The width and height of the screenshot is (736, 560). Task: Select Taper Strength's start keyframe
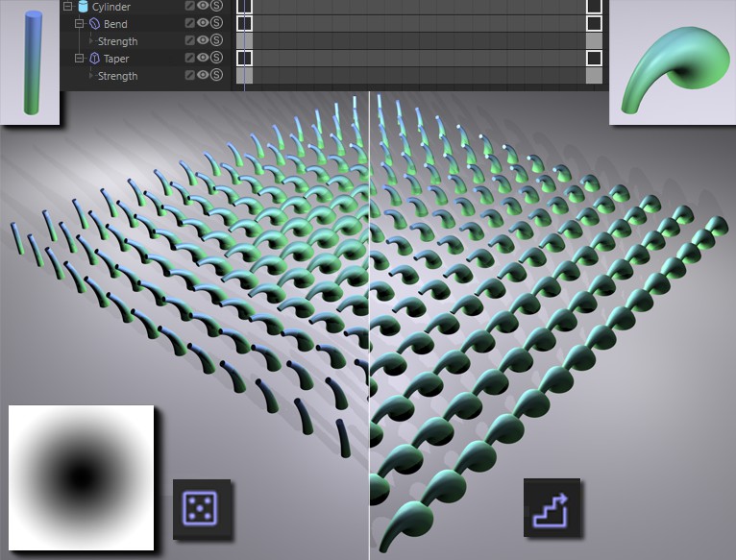(x=245, y=76)
